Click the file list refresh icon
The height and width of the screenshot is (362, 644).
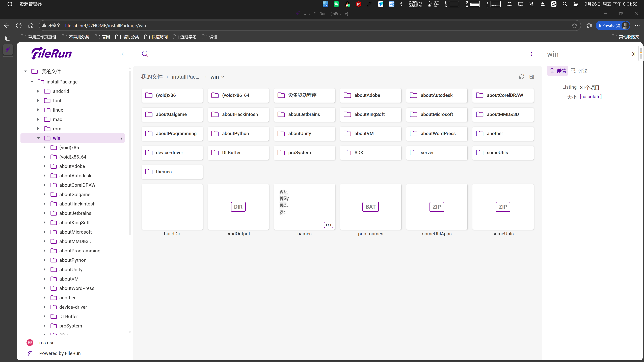point(521,77)
